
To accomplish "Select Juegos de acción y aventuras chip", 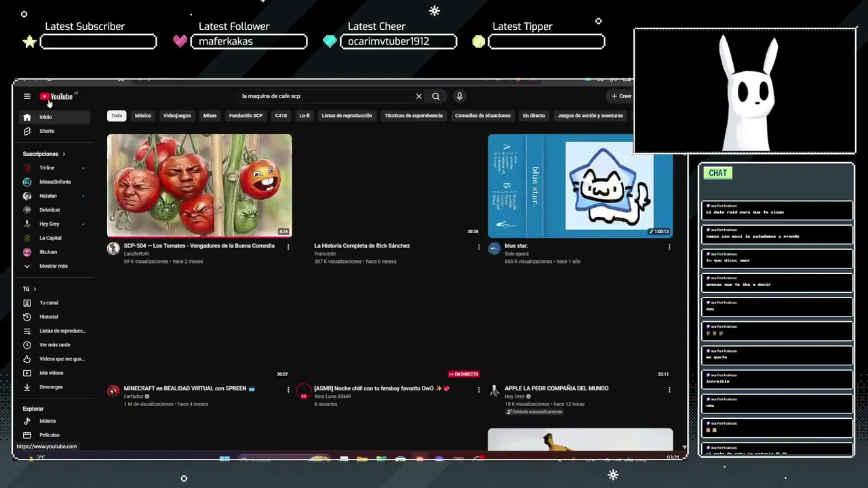I will [590, 116].
